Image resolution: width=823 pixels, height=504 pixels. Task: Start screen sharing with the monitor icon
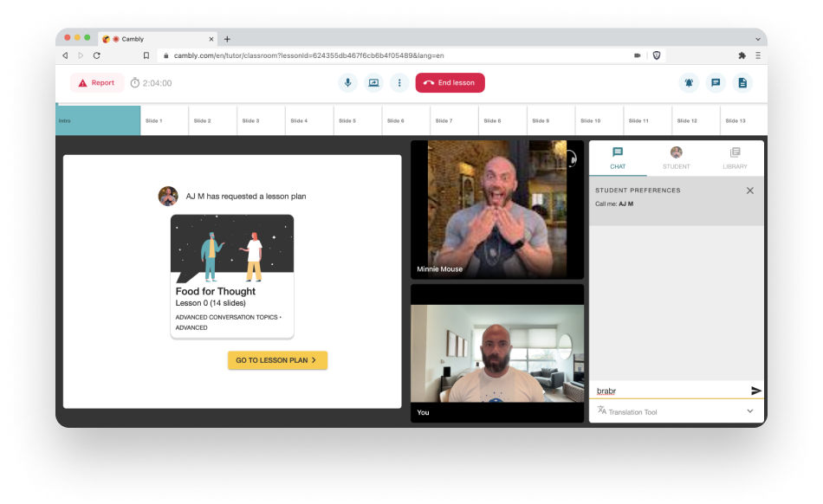coord(373,83)
